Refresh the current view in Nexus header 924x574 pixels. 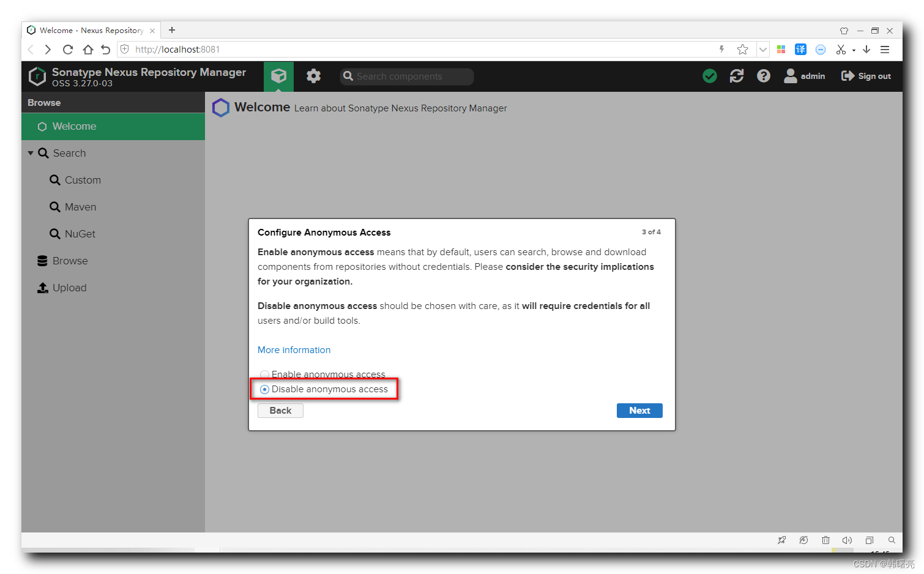pyautogui.click(x=737, y=76)
